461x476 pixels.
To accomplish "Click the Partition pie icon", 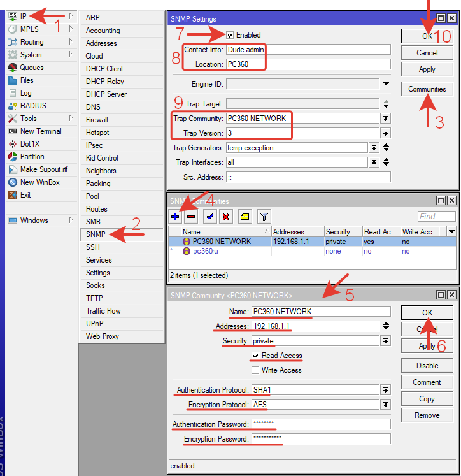I will point(13,157).
